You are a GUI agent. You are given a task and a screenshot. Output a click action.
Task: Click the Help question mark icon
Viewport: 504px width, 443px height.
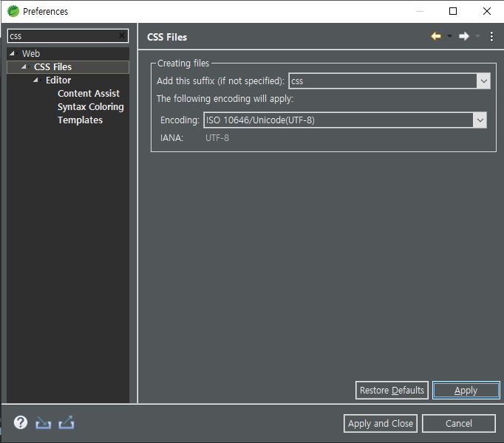pyautogui.click(x=21, y=422)
